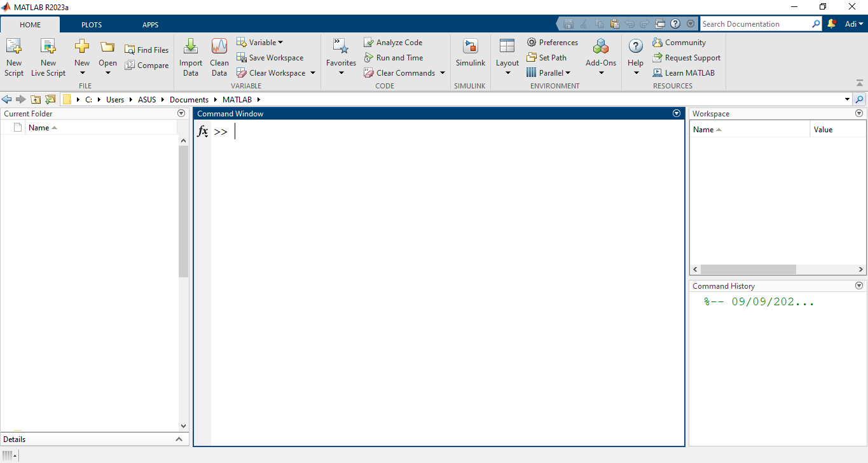Collapse the Details panel

[x=179, y=439]
